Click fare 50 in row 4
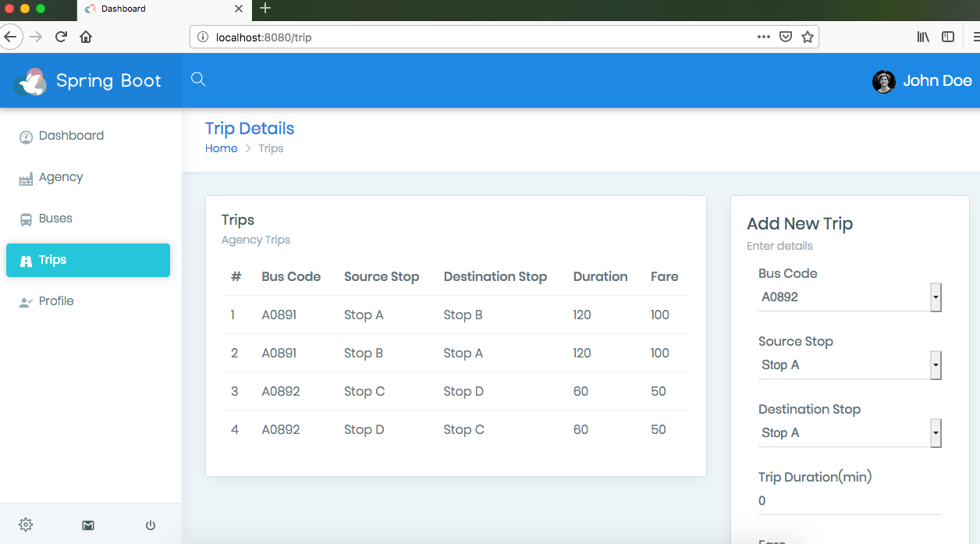This screenshot has height=544, width=980. click(659, 430)
